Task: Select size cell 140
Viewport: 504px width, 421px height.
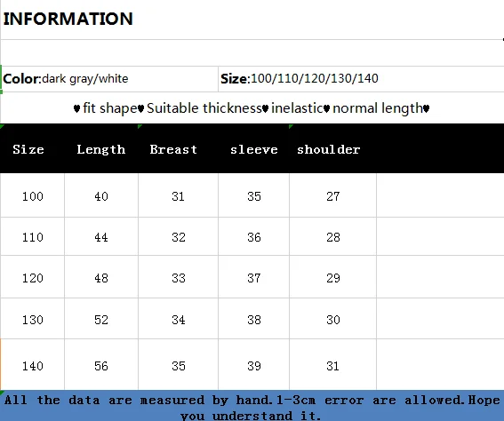Action: click(33, 366)
